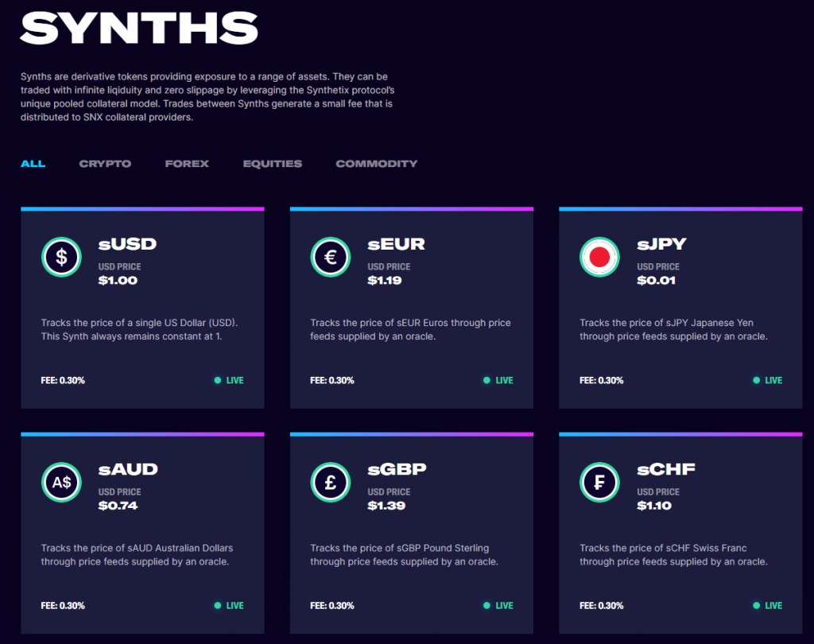Open the sUSD synth title
Viewport: 814px width, 644px height.
[127, 244]
